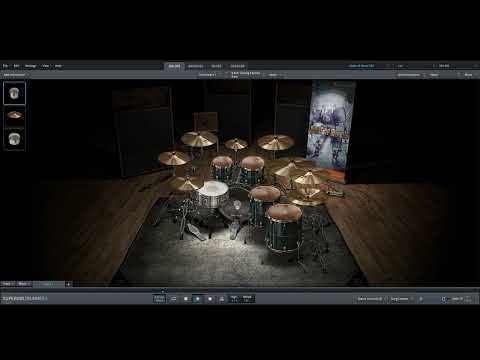Click the rightmost Show button in instrument bar
Image resolution: width=480 pixels, height=360 pixels.
(x=469, y=75)
